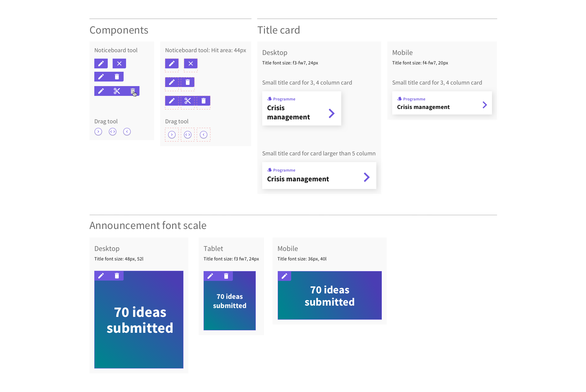Click the trash icon on Desktop announcement card

point(117,276)
